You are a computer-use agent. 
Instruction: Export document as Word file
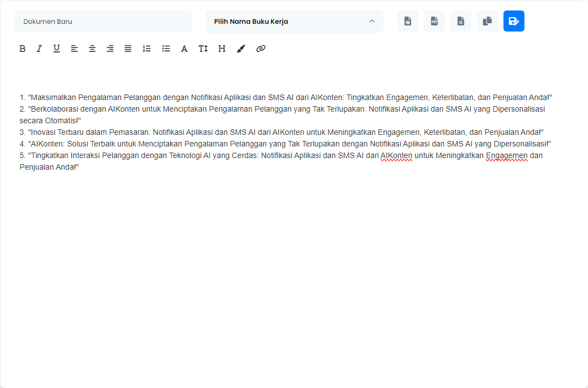[408, 22]
